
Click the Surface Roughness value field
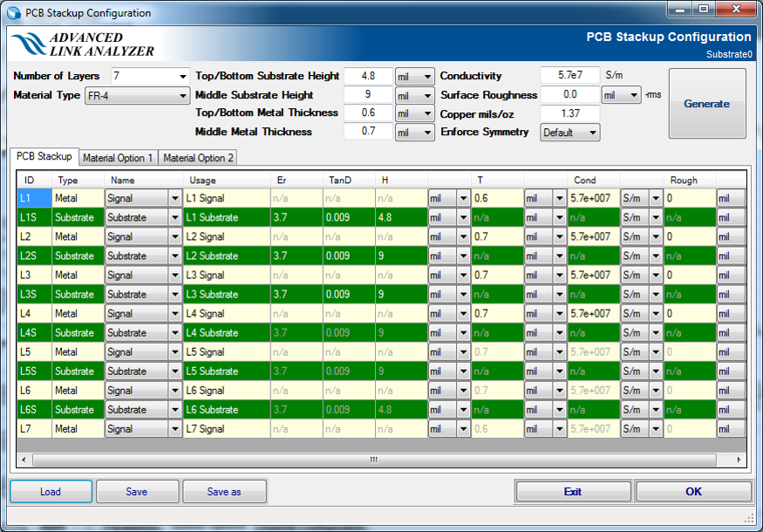click(x=569, y=94)
